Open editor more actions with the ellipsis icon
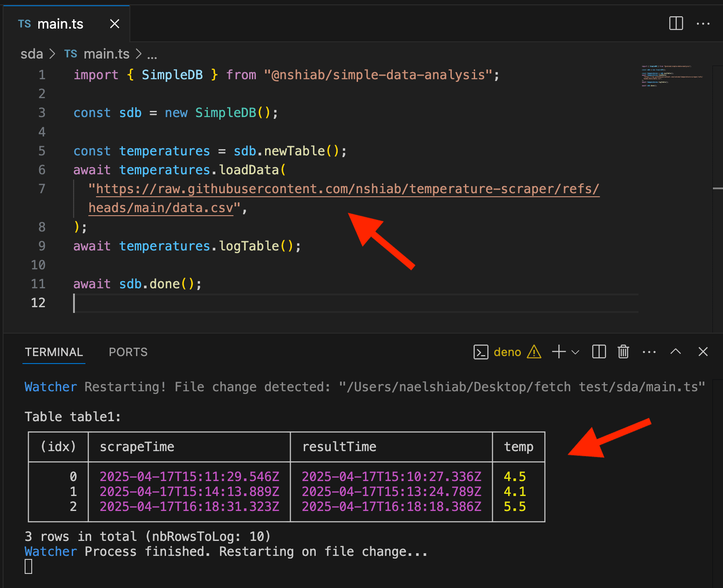The width and height of the screenshot is (723, 588). tap(703, 24)
